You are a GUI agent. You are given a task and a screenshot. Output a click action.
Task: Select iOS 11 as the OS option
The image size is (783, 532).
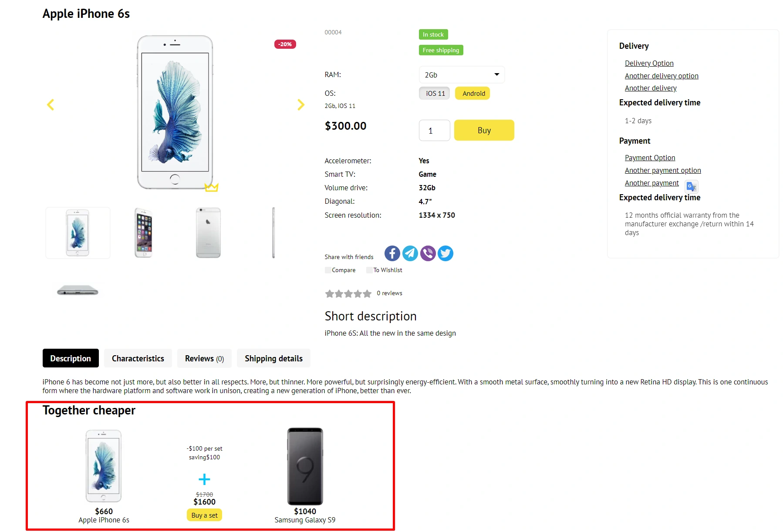tap(435, 94)
